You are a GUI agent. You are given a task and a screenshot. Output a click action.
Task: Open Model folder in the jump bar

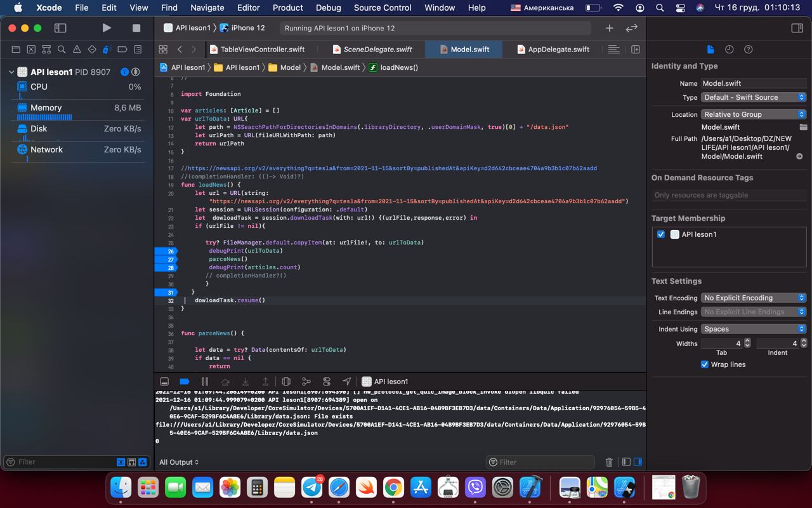tap(284, 67)
